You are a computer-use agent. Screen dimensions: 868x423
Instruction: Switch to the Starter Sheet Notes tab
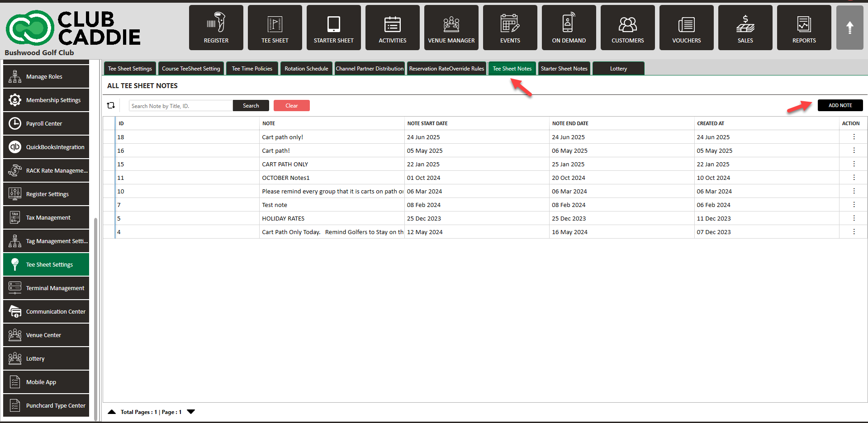pos(564,69)
